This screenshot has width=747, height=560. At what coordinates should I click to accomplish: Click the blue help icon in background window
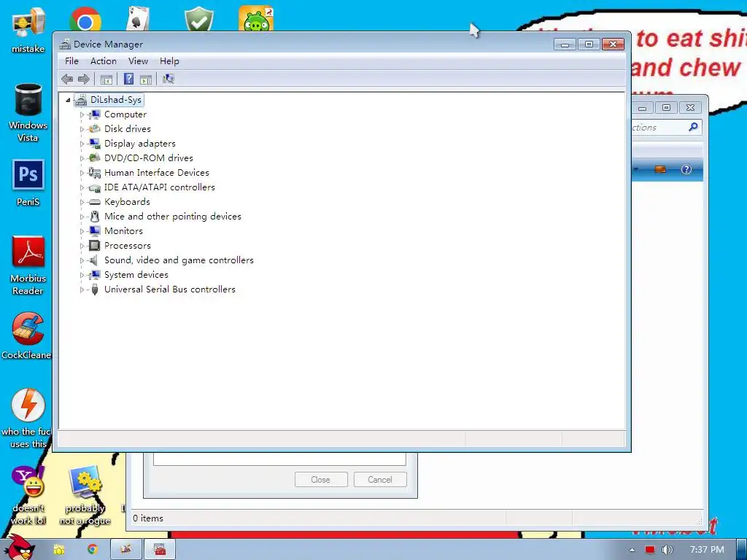(x=686, y=169)
